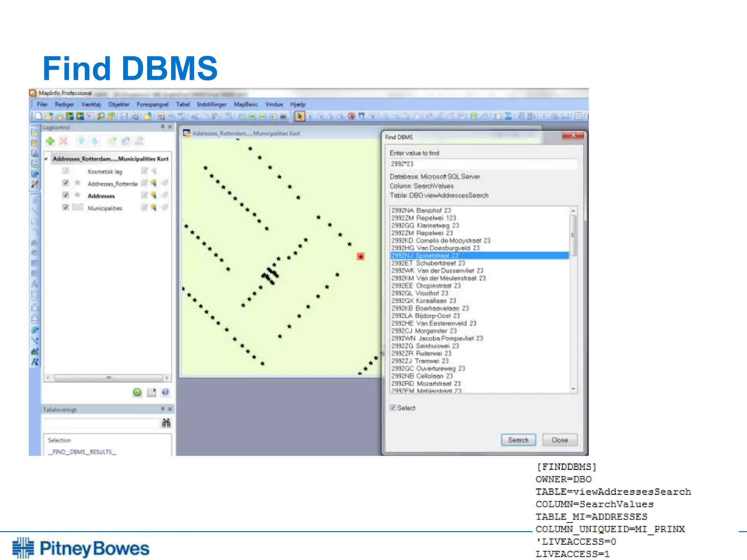Open the Rediger menu

[x=64, y=104]
